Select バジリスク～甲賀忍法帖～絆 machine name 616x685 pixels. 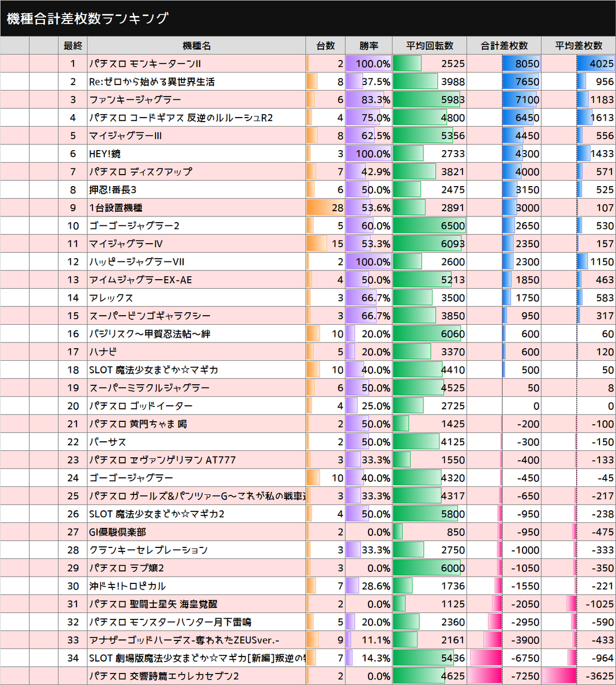tap(149, 334)
